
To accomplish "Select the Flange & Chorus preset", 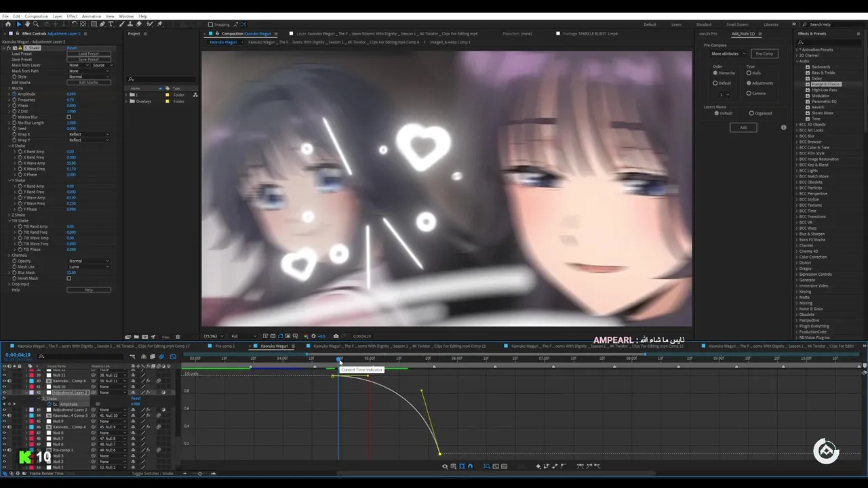I will (826, 84).
